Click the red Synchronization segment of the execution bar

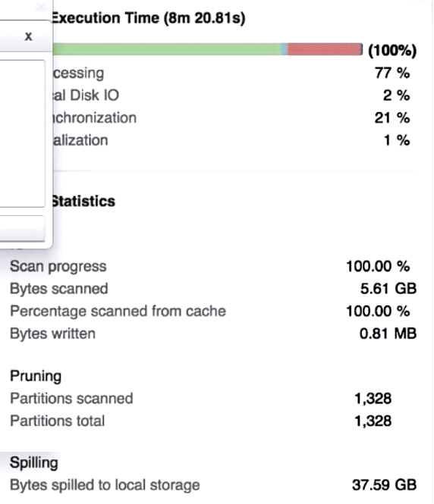tap(324, 49)
